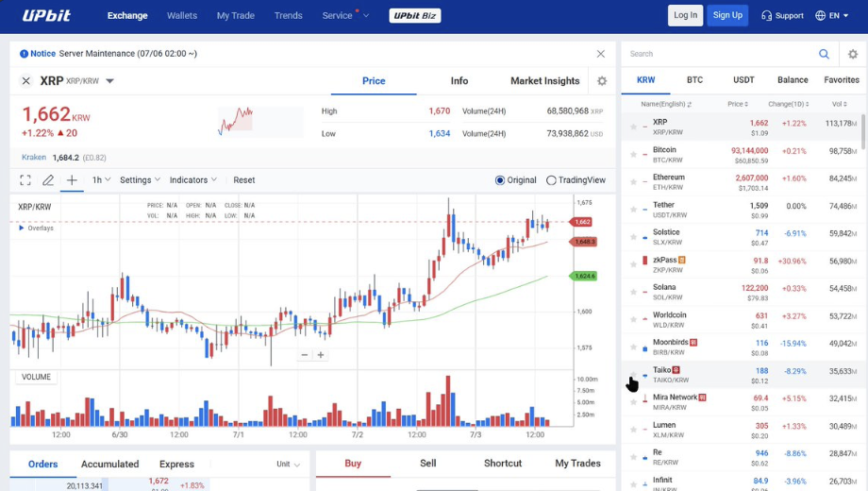This screenshot has width=868, height=491.
Task: Favorite zkPass with its star
Action: tap(633, 264)
